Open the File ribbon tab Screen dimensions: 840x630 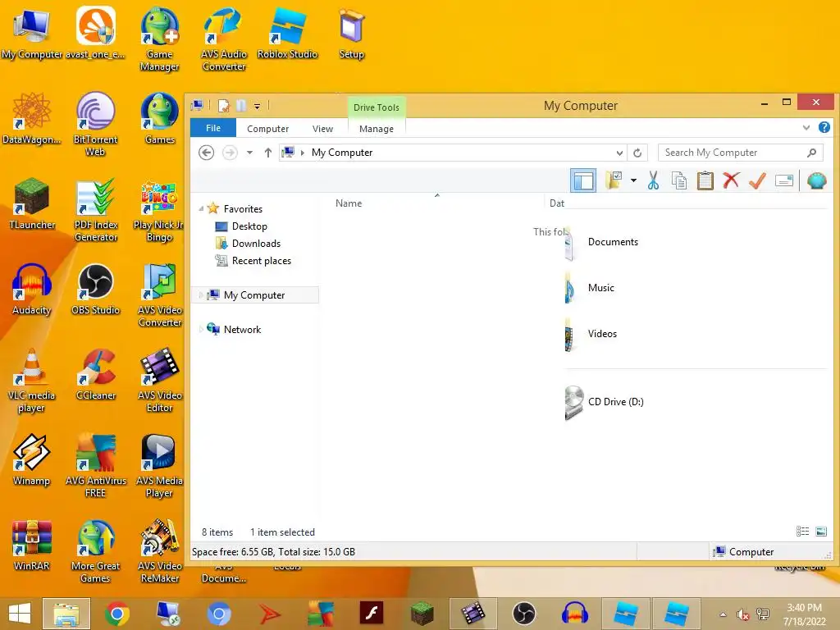(213, 128)
